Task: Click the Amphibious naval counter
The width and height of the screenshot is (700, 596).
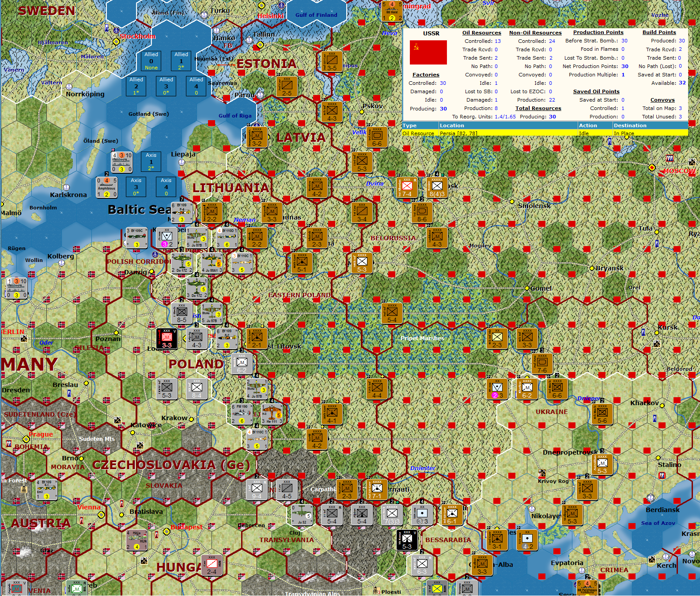Action: (x=107, y=187)
